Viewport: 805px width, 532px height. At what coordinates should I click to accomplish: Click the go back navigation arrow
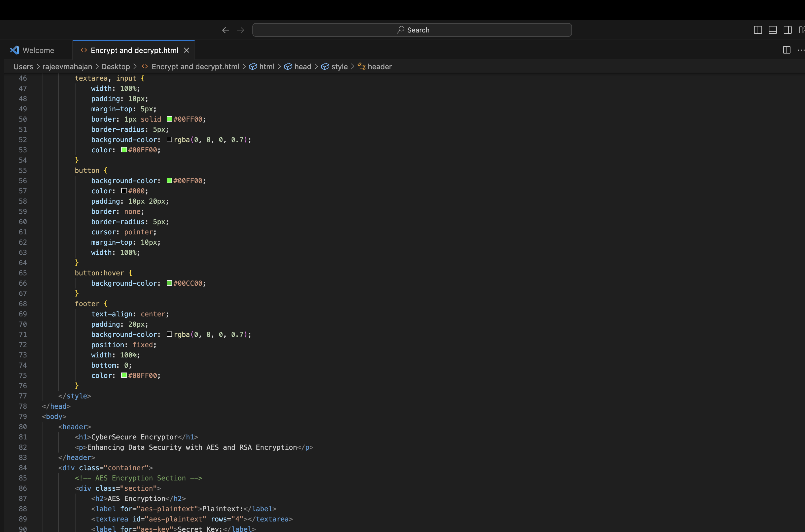226,30
